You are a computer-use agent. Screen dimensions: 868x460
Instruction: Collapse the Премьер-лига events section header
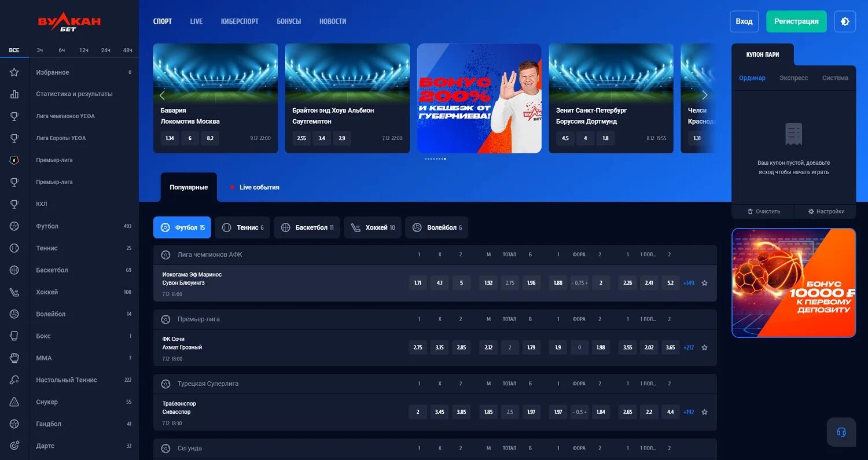click(435, 319)
